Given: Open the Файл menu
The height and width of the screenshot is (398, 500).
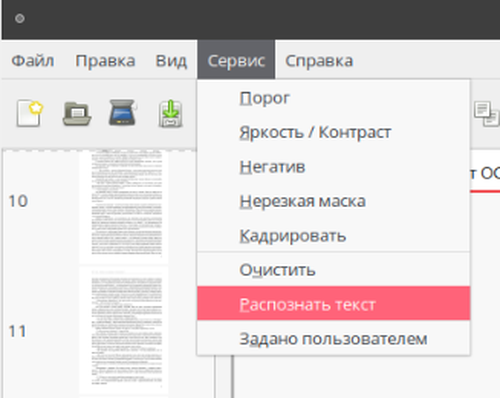Looking at the screenshot, I should tap(33, 61).
